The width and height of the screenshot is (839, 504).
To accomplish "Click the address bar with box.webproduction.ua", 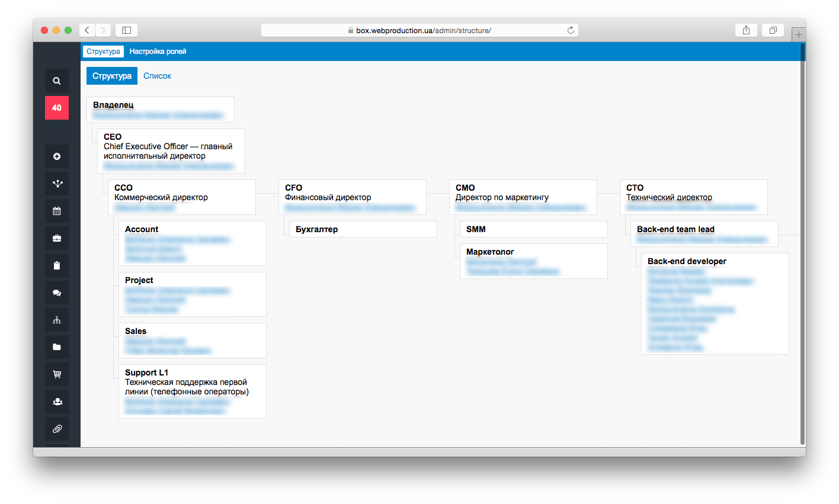I will [x=420, y=30].
